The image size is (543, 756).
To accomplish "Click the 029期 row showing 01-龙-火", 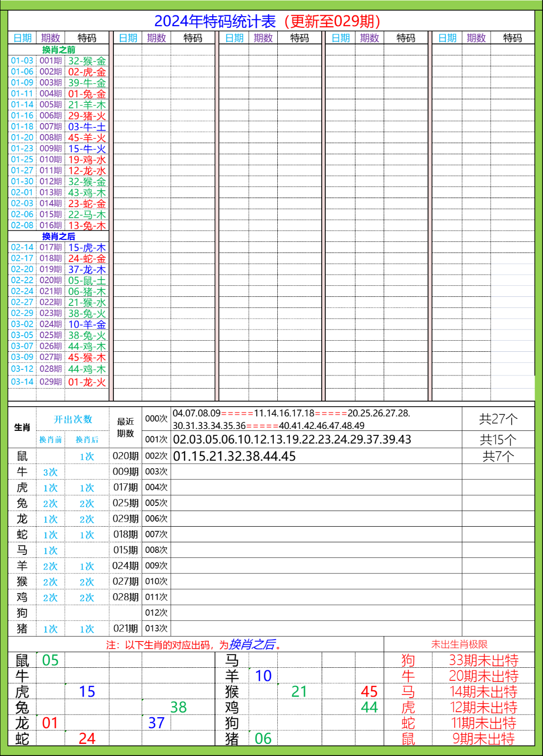I will pos(86,382).
